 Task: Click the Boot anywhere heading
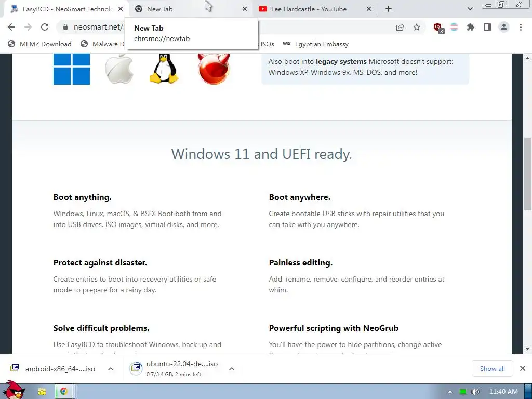(300, 197)
